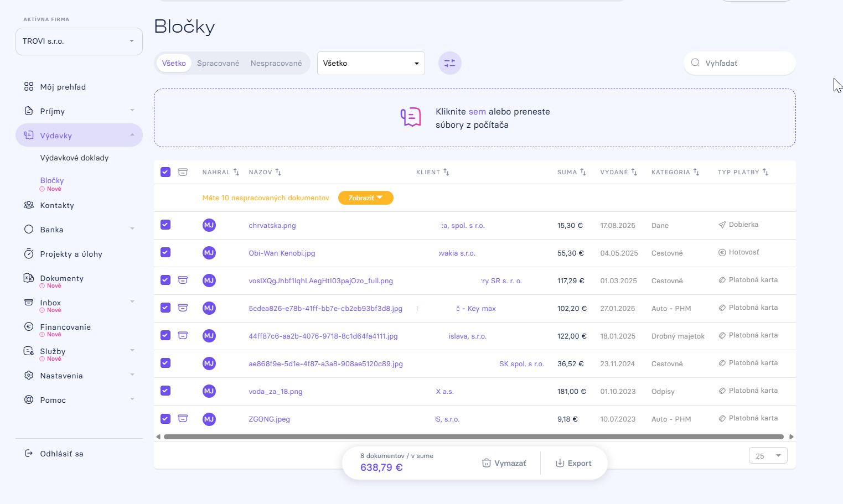The height and width of the screenshot is (504, 843).
Task: Click inbox icon on the ZGONG.jpeg row
Action: [183, 418]
